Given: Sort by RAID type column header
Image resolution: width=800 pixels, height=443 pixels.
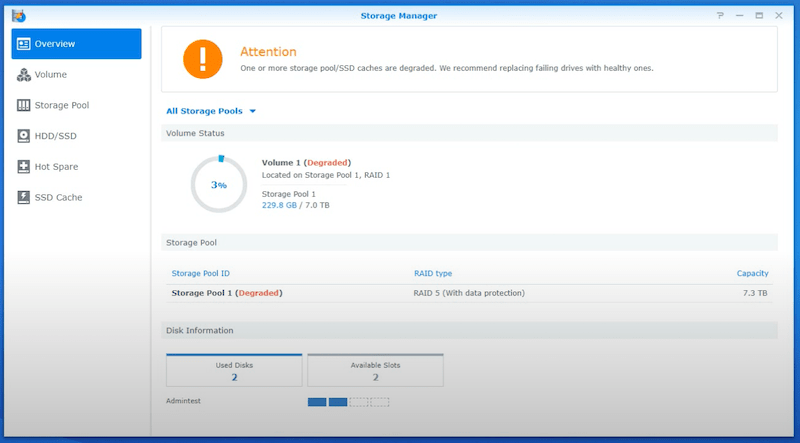Looking at the screenshot, I should pyautogui.click(x=433, y=273).
